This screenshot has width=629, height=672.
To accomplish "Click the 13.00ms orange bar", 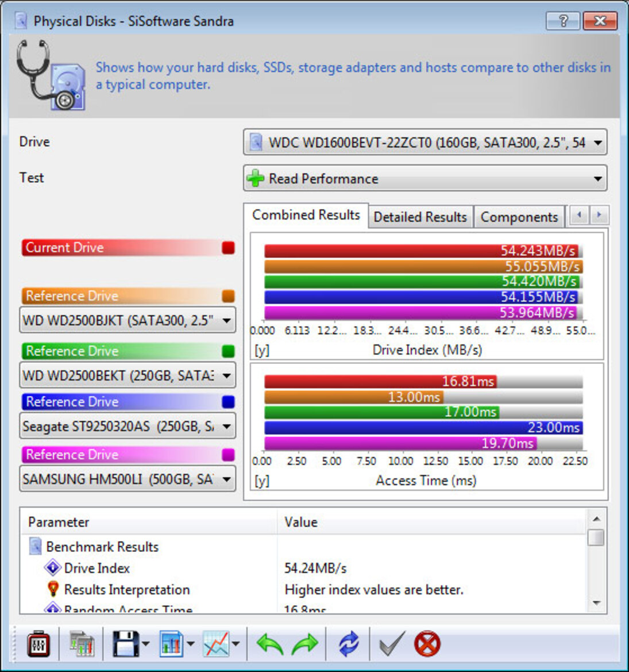I will [x=354, y=397].
